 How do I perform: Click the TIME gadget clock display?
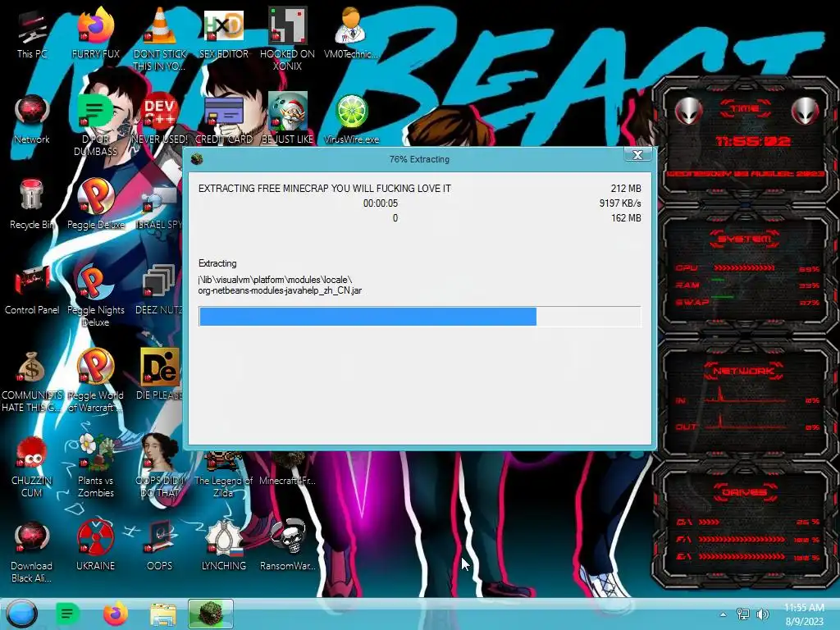pos(753,141)
